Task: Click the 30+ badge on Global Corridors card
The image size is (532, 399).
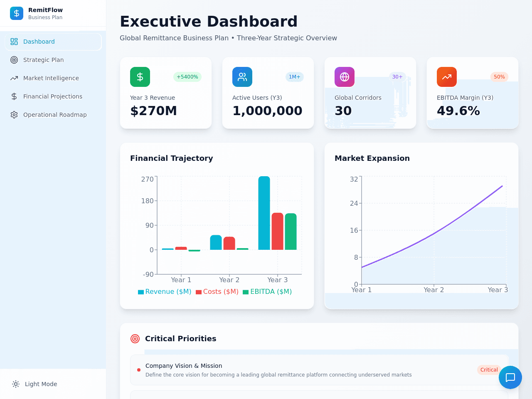Action: [397, 77]
